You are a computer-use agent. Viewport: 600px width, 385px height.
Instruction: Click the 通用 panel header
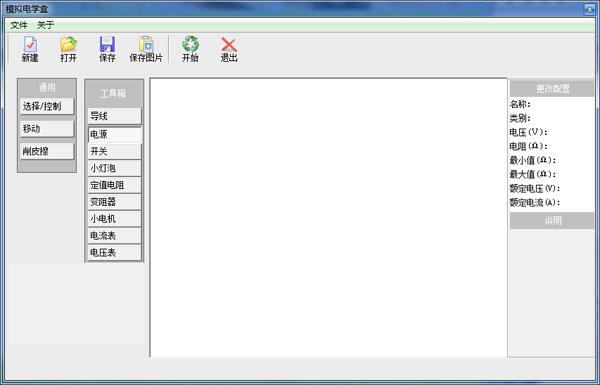pyautogui.click(x=47, y=88)
